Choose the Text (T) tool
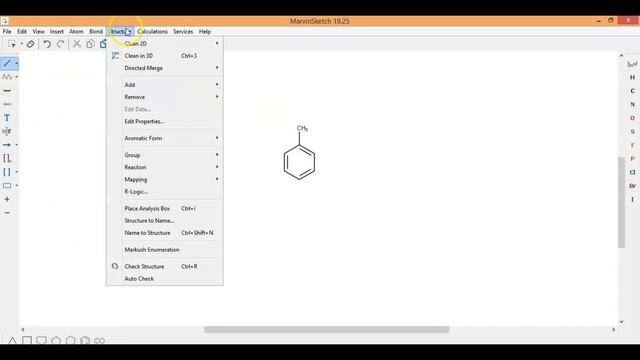The image size is (640, 360). tap(7, 118)
